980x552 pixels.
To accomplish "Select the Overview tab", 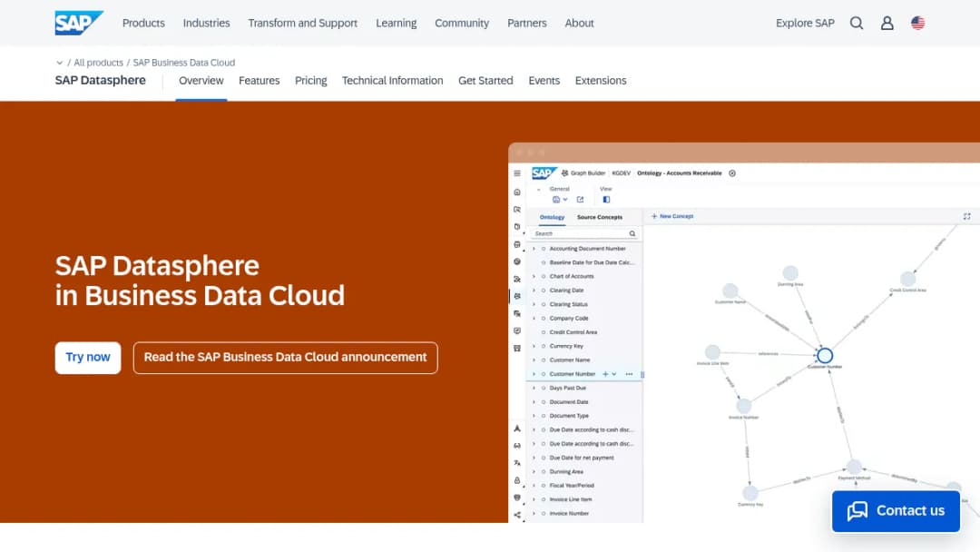I will 201,81.
